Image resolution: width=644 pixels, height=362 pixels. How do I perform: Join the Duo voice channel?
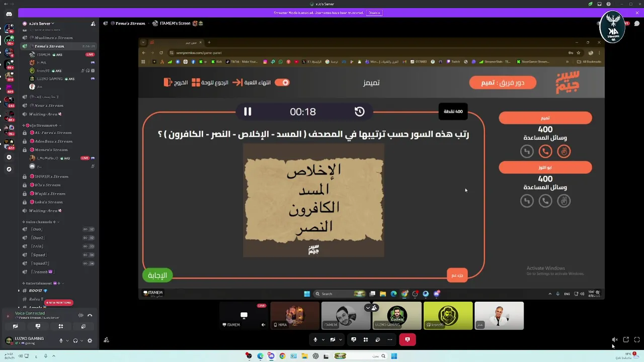click(58, 229)
